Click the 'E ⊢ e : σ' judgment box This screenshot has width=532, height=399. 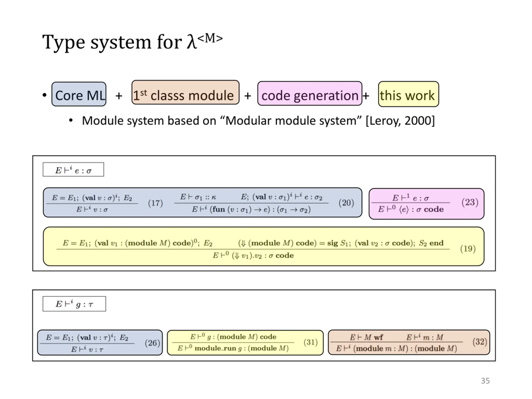tap(73, 170)
